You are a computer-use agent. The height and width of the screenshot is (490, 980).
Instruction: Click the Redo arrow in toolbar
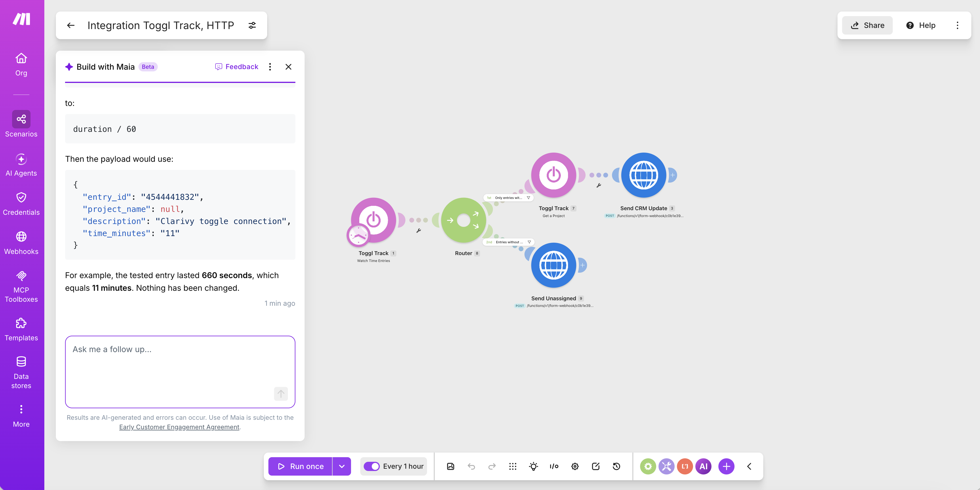click(x=492, y=466)
